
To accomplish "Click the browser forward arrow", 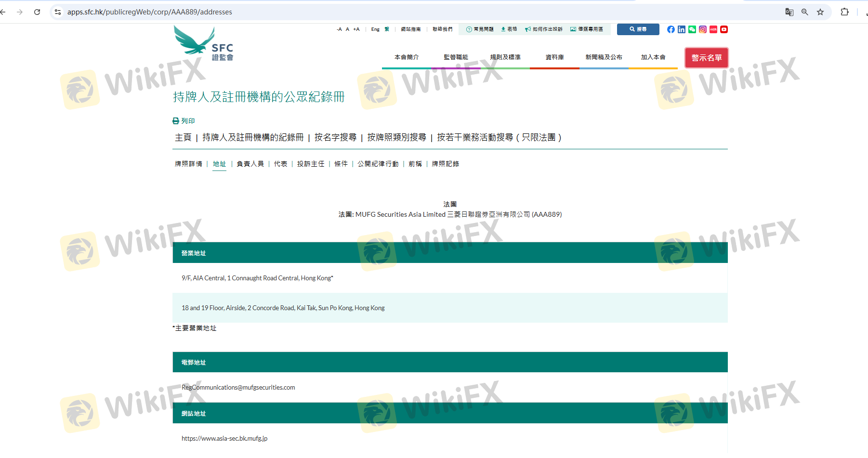I will click(x=20, y=12).
